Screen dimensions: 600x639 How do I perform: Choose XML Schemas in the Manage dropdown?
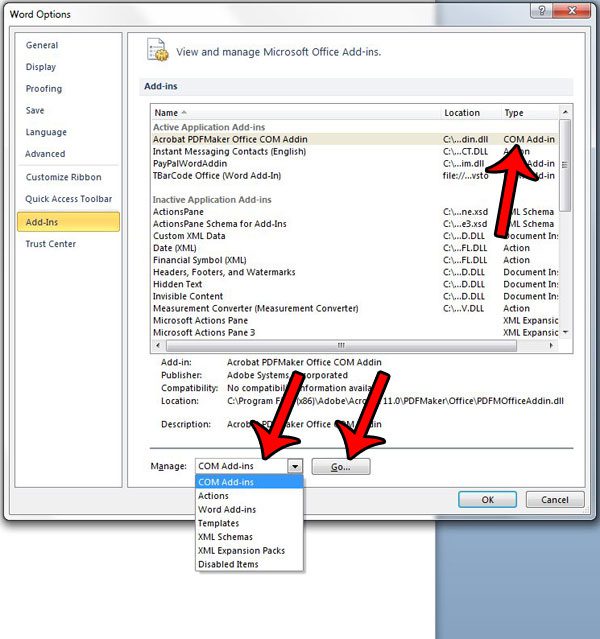tap(249, 537)
